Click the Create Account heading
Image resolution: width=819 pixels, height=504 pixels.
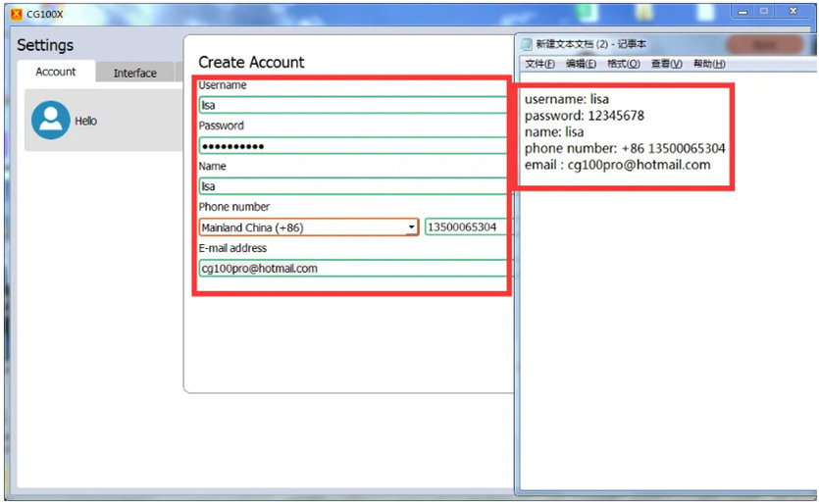coord(251,62)
